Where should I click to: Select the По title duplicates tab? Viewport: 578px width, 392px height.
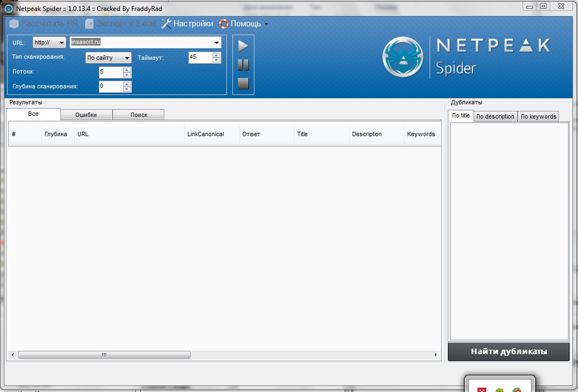tap(461, 116)
